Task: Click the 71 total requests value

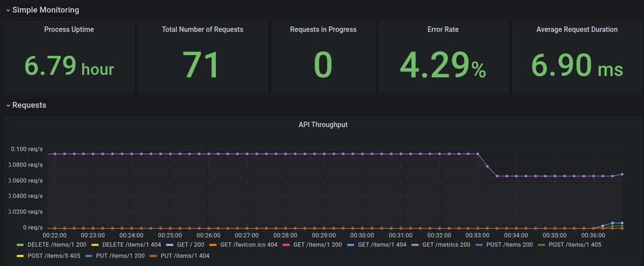Action: [x=201, y=66]
